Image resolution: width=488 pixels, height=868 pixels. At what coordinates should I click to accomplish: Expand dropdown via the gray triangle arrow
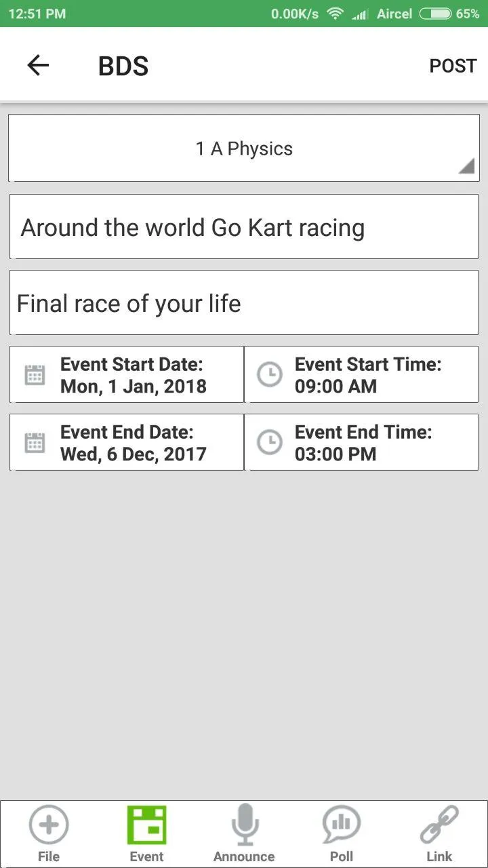click(466, 165)
